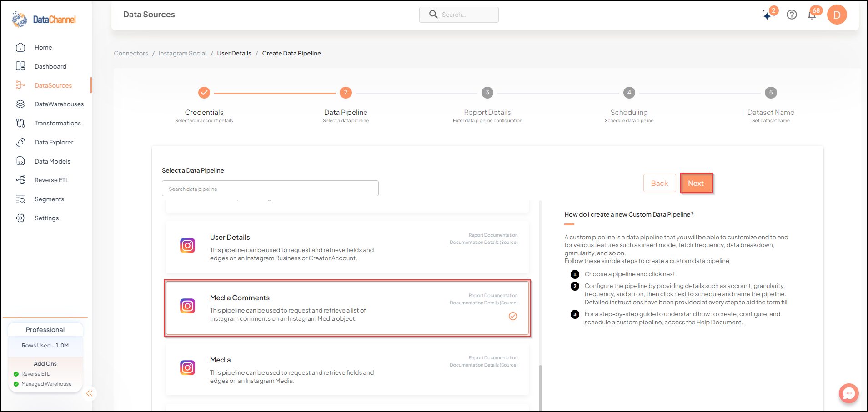Click the Next button
This screenshot has width=868, height=412.
(696, 184)
